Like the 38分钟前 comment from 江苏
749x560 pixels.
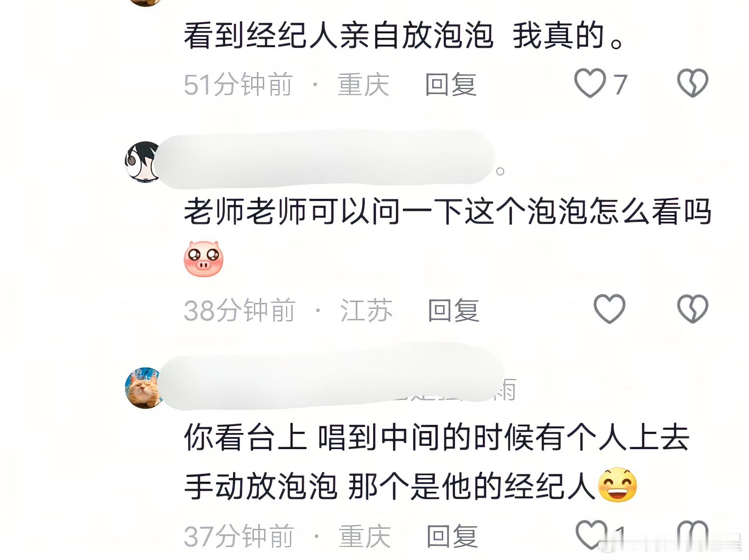tap(609, 309)
